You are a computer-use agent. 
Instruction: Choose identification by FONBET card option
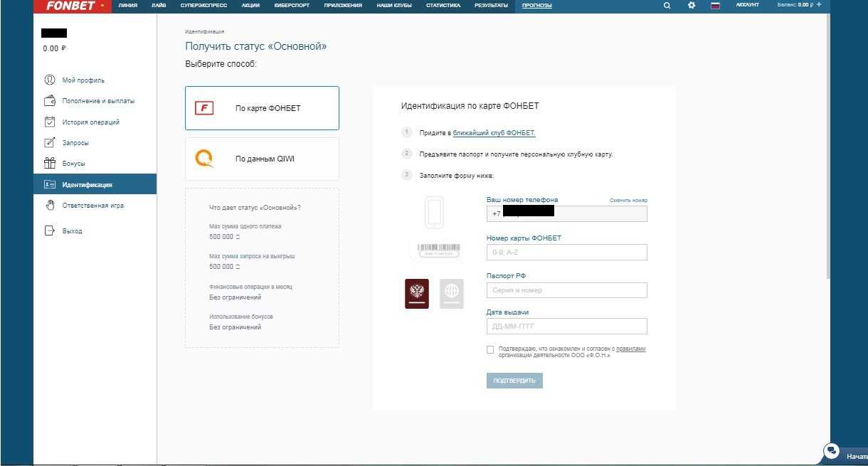[x=262, y=108]
